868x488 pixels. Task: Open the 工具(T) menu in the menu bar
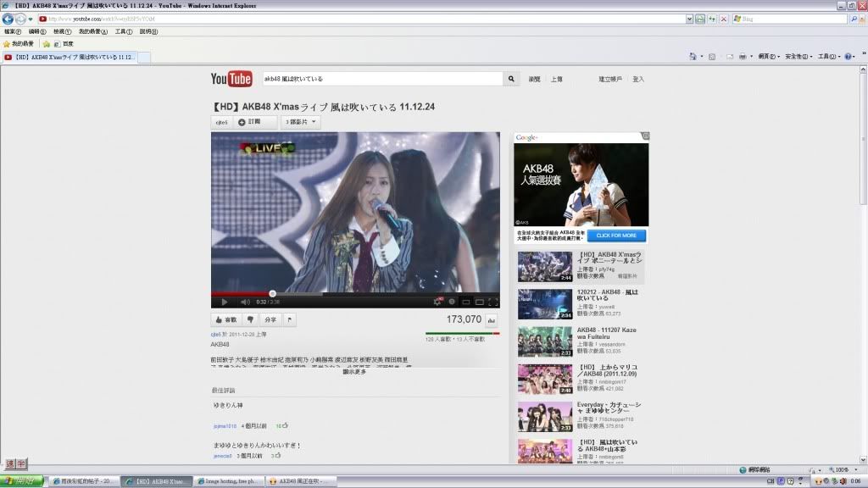(124, 31)
